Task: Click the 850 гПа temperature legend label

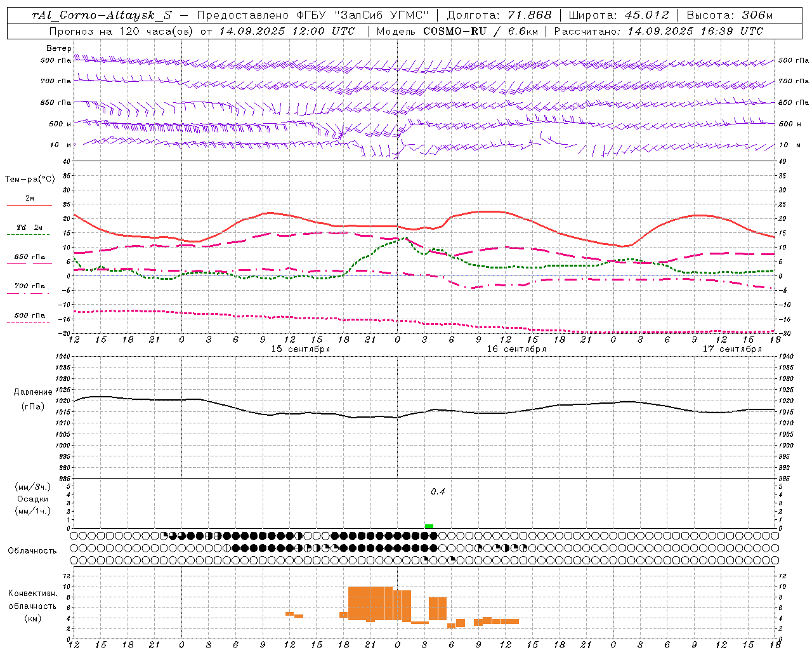Action: (x=29, y=257)
